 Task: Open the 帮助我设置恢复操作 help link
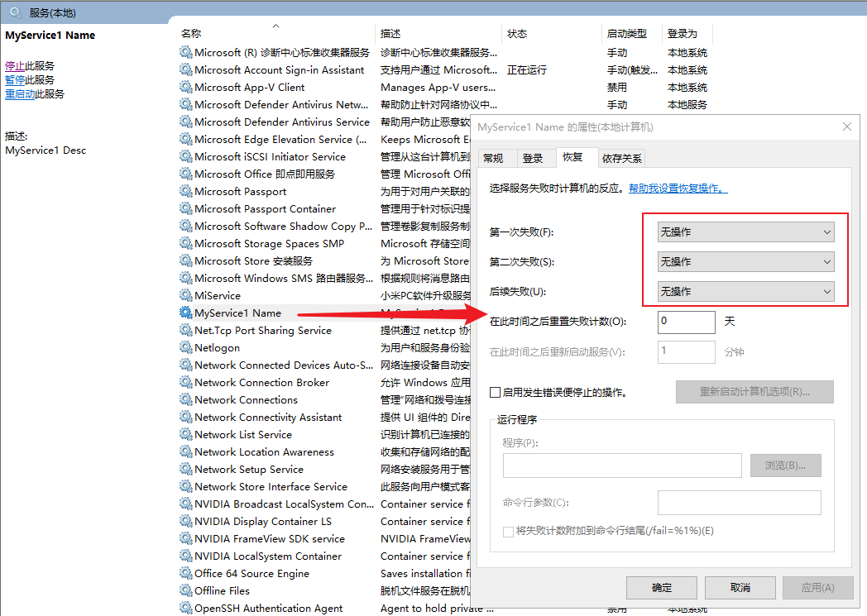pos(678,189)
